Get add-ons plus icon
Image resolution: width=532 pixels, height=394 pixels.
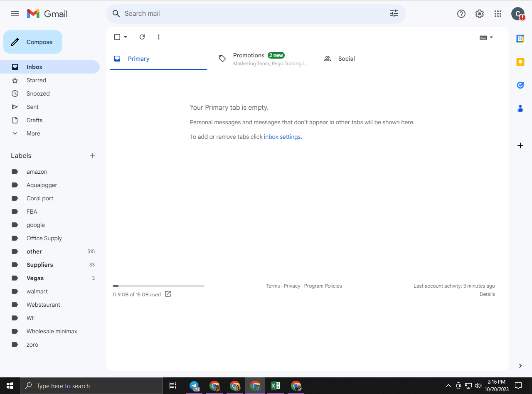tap(520, 145)
